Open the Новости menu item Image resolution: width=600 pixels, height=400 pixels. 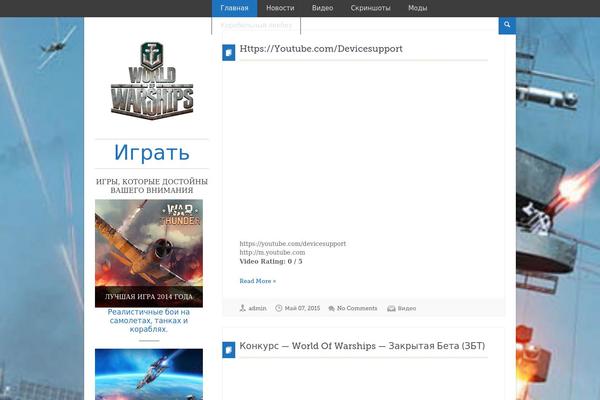(280, 8)
